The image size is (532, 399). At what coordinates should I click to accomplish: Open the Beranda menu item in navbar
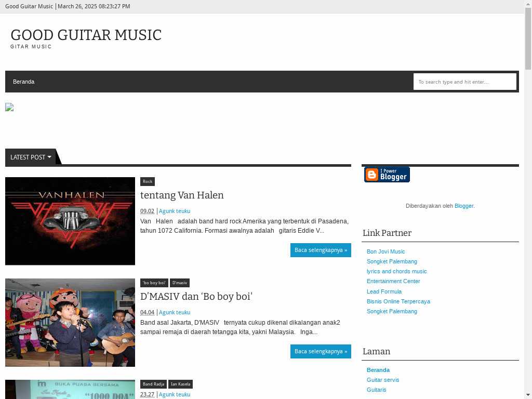(x=23, y=82)
